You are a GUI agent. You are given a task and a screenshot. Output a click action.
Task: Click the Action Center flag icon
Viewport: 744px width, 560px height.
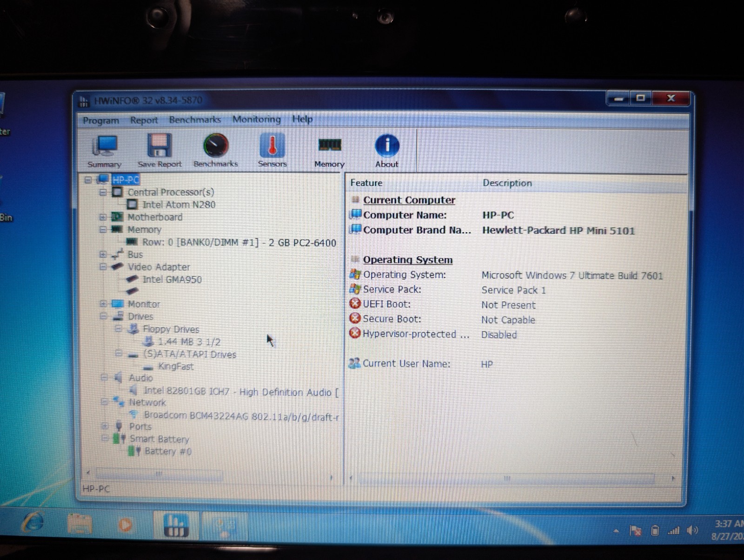tap(635, 531)
